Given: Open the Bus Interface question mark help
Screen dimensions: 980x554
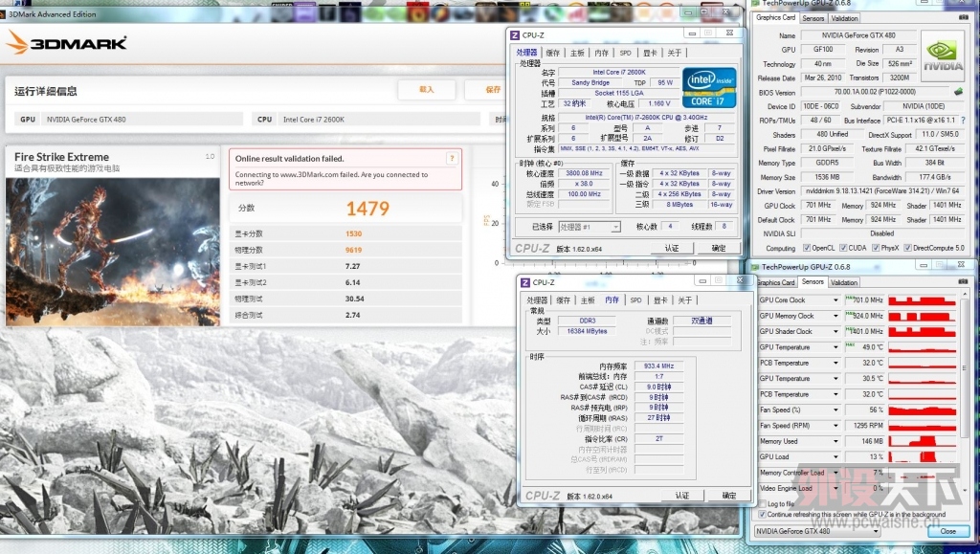Looking at the screenshot, I should pos(963,120).
